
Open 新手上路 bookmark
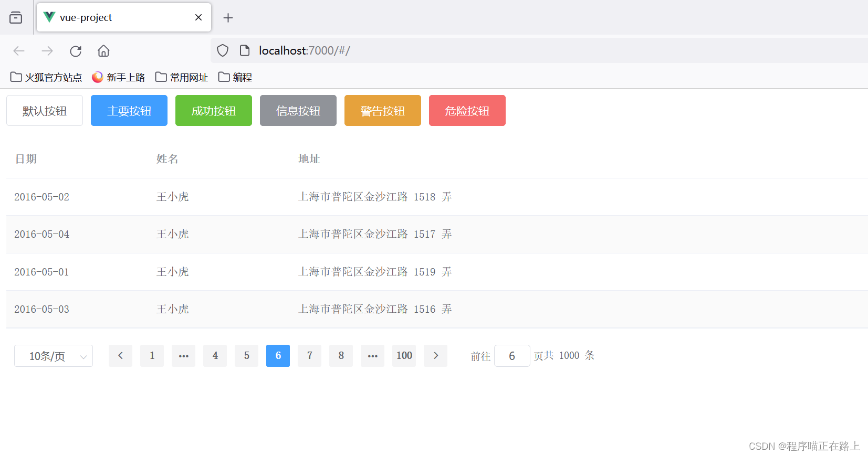[x=119, y=77]
